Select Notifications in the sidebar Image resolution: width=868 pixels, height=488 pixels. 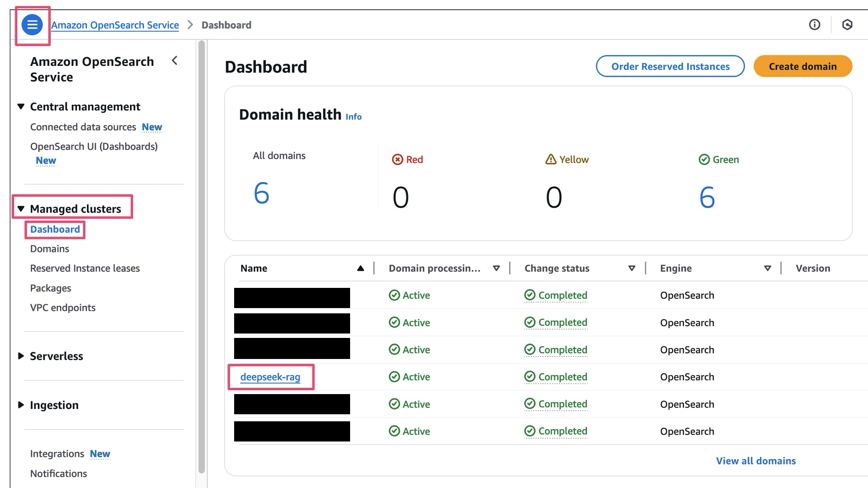point(58,474)
